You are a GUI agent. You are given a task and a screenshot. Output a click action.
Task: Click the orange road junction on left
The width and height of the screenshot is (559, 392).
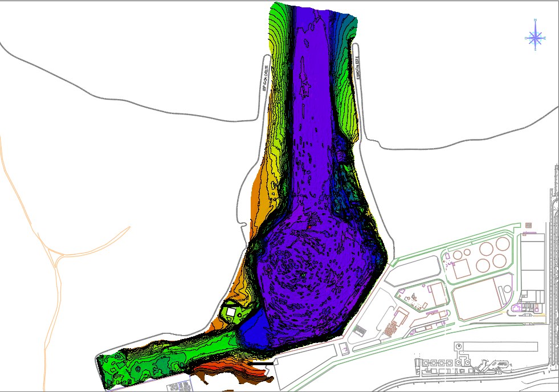coord(57,258)
